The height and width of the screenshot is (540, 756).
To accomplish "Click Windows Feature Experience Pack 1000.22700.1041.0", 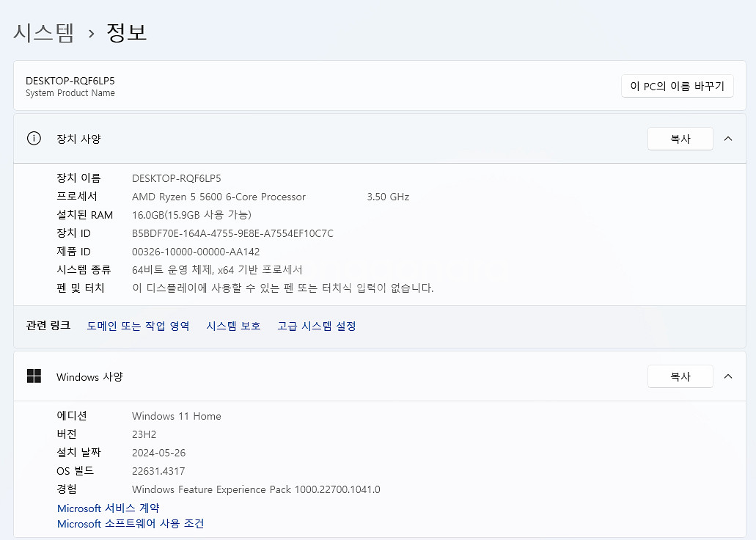I will 256,489.
